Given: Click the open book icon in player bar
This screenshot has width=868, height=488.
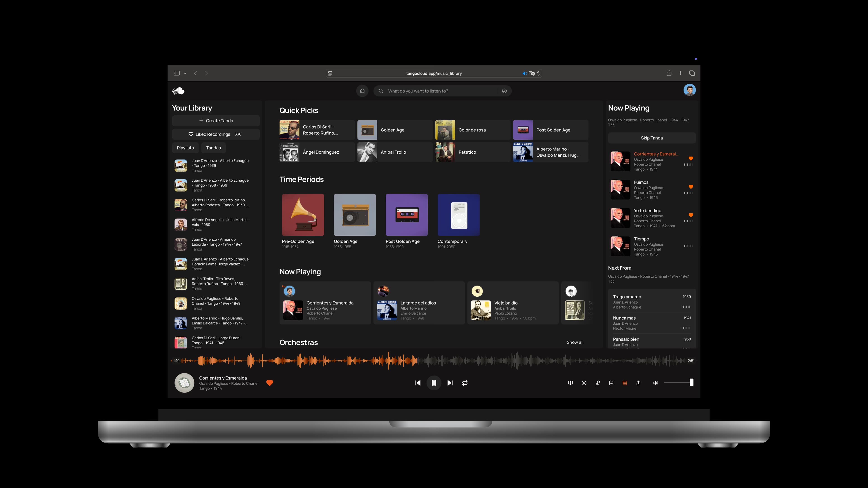Looking at the screenshot, I should [571, 383].
